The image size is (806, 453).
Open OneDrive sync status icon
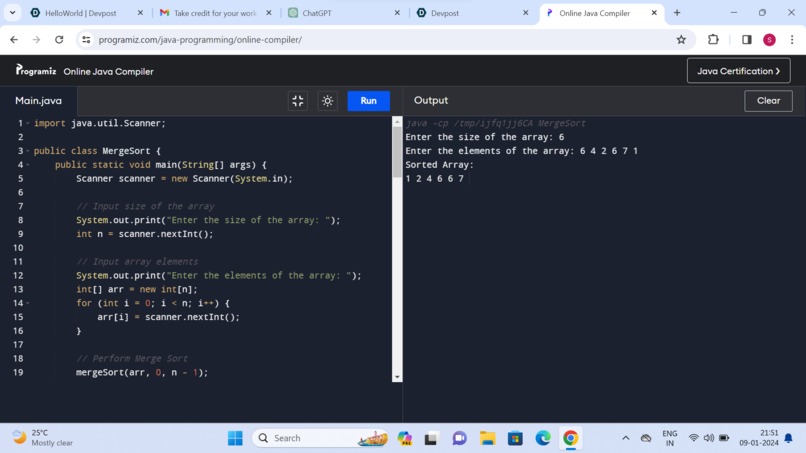tap(646, 438)
